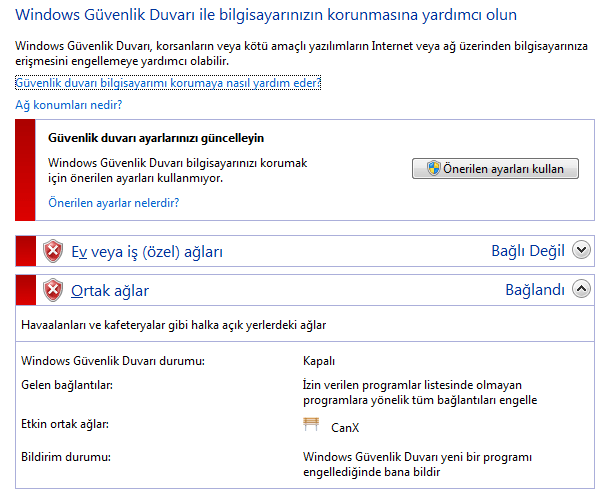Image resolution: width=612 pixels, height=500 pixels.
Task: Click the red status block left of Ortak ağlar
Action: (x=26, y=290)
